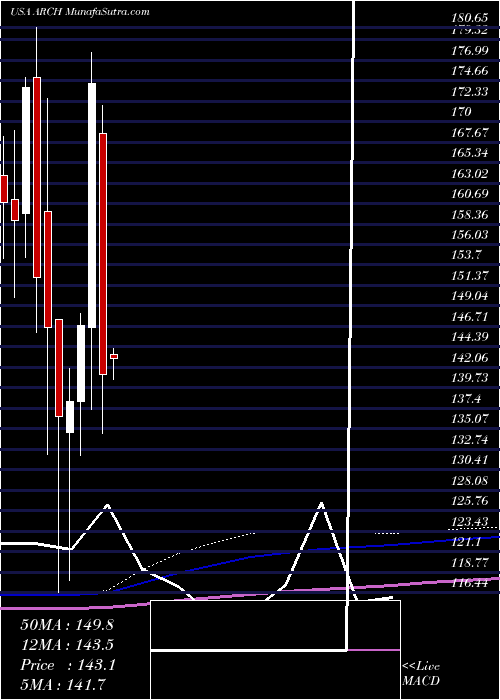Select the 156.03 price axis label
Viewport: 500px width, 700px height.
470,235
